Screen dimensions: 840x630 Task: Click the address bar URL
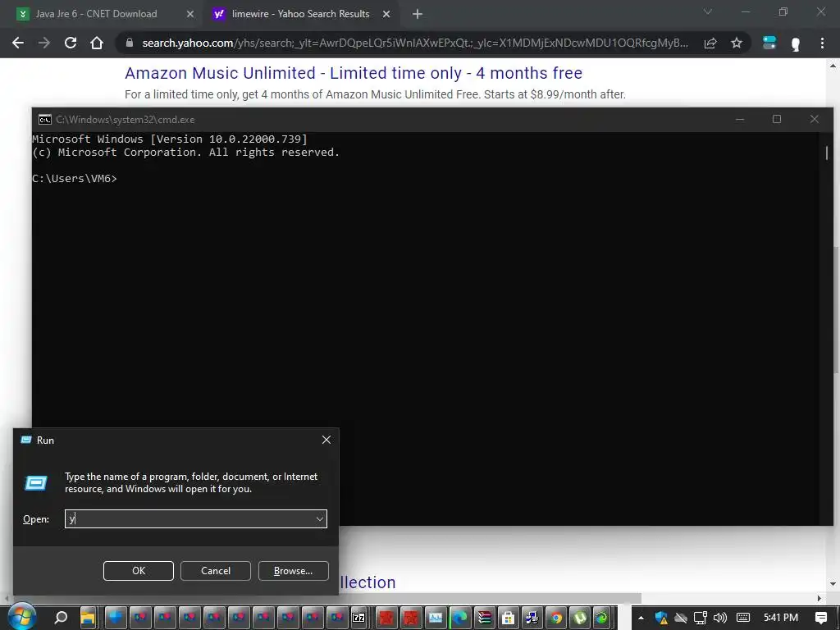[x=415, y=43]
